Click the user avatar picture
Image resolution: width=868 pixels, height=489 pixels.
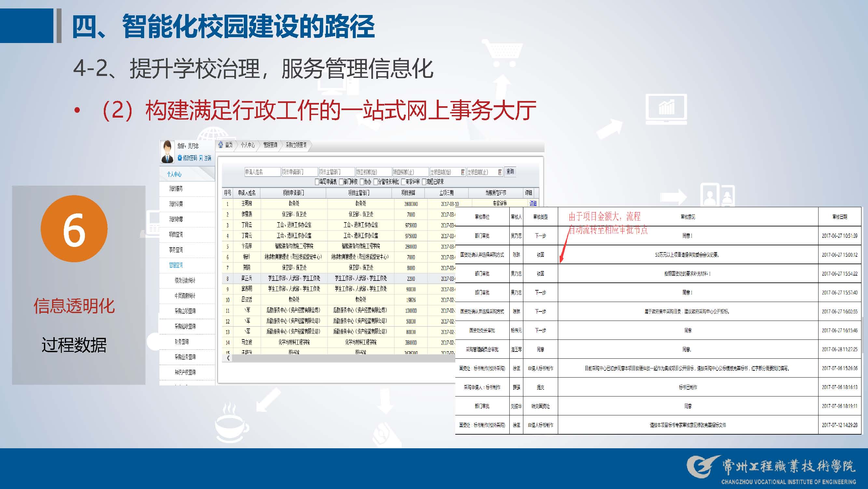[168, 152]
